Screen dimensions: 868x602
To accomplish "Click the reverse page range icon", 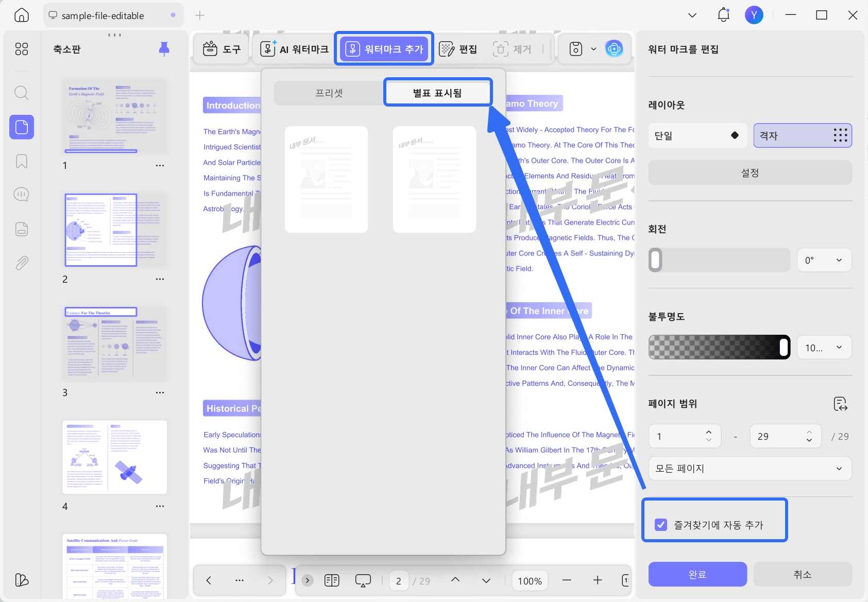I will (840, 404).
